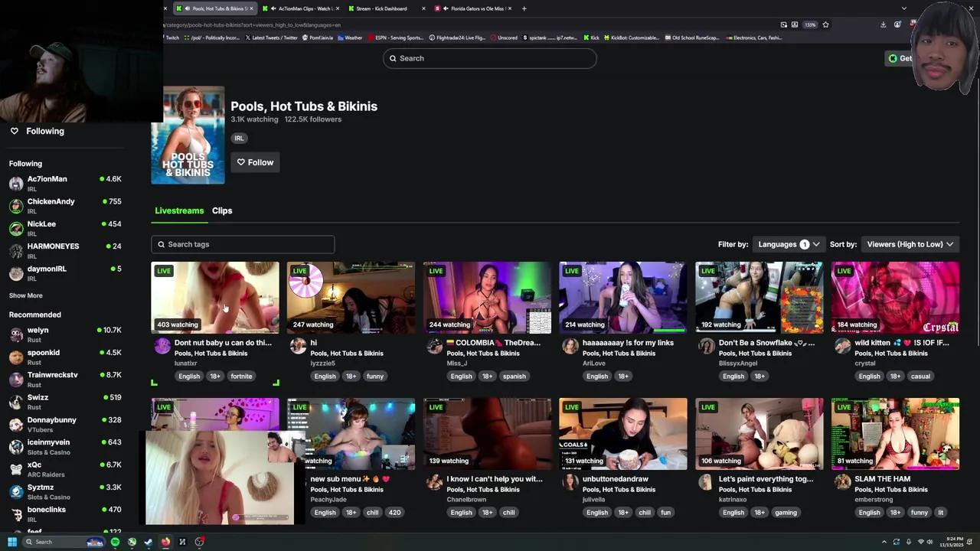Viewport: 980px width, 551px height.
Task: Open the 'unbuttonedandraw' stream title
Action: point(616,479)
